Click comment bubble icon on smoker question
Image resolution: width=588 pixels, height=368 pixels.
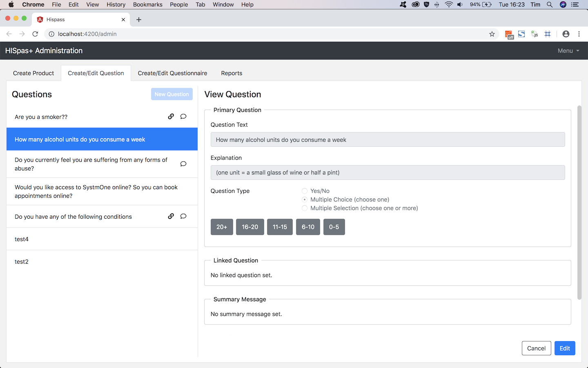coord(183,117)
